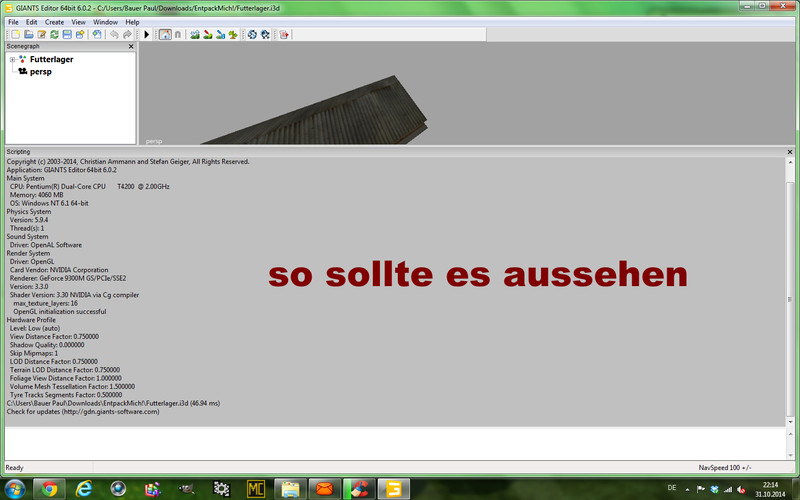Toggle the magnet snap icon
Screen dimensions: 800x500
(178, 34)
